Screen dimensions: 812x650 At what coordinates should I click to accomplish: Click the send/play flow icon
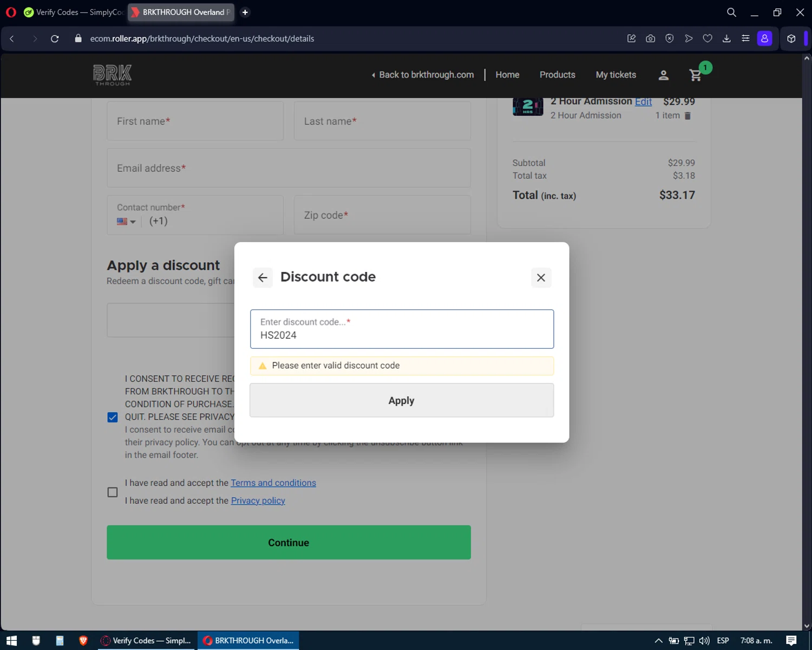coord(689,38)
